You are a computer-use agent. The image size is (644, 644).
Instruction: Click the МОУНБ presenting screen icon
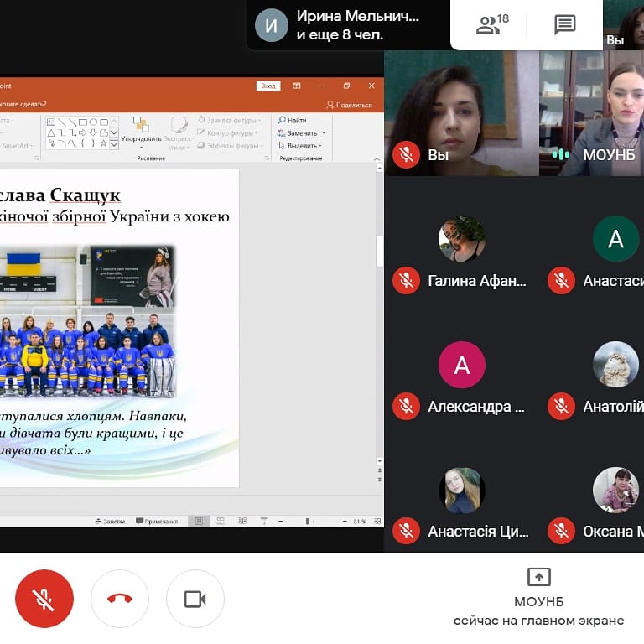pyautogui.click(x=538, y=577)
